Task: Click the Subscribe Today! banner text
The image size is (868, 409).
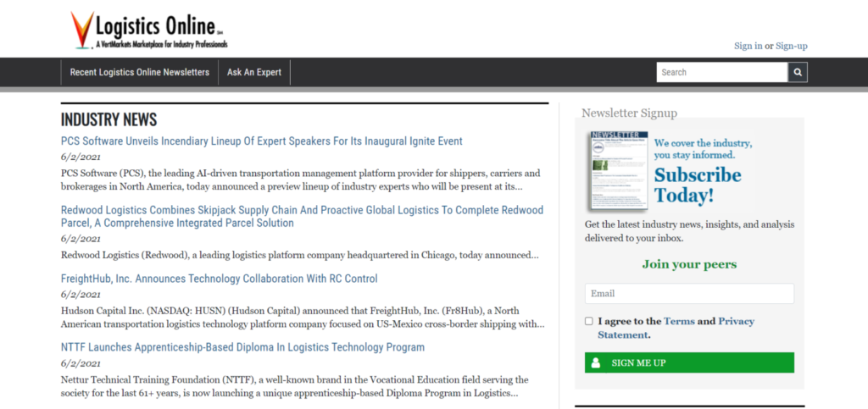Action: 698,185
